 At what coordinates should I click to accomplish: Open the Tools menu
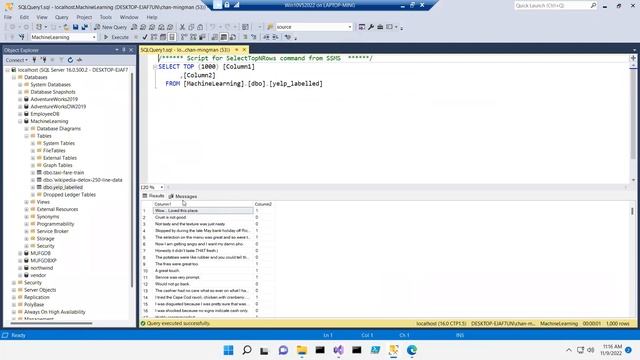pos(106,17)
